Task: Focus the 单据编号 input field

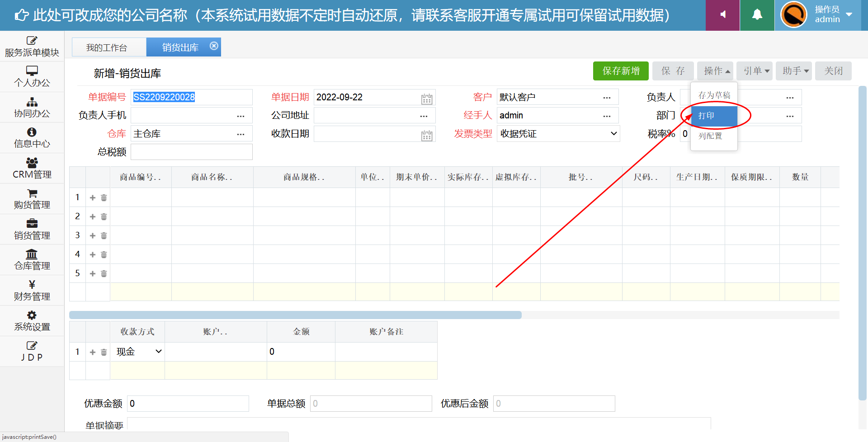Action: coord(192,97)
